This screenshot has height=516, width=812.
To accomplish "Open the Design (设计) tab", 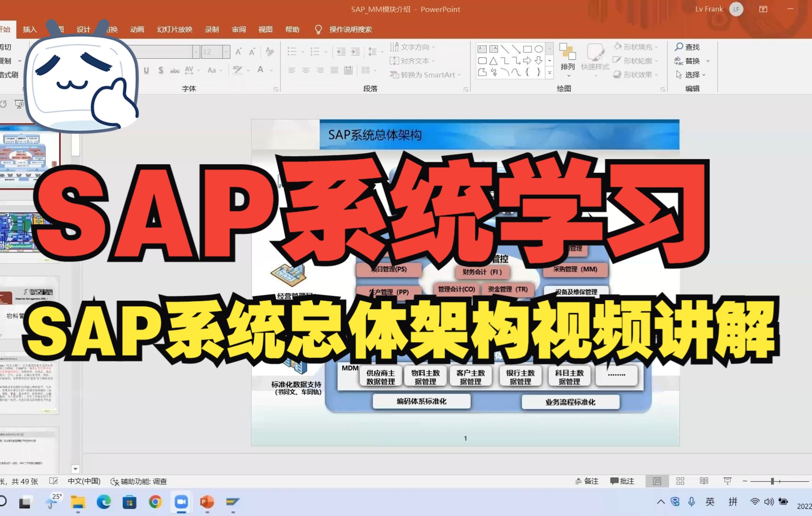I will click(83, 30).
